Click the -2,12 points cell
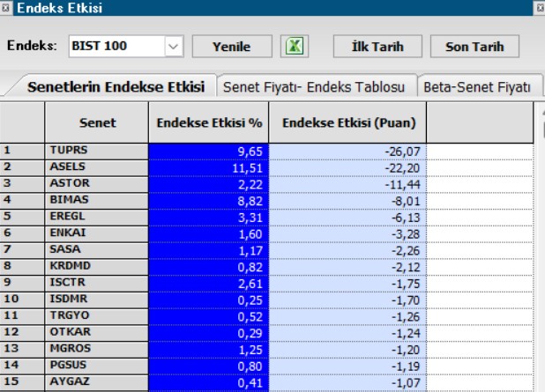This screenshot has width=545, height=392. pos(347,267)
